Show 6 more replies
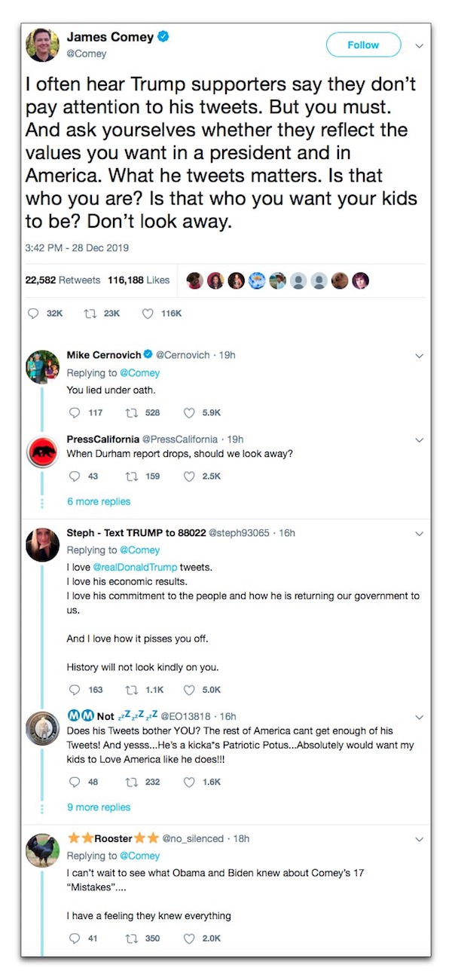 pos(99,501)
